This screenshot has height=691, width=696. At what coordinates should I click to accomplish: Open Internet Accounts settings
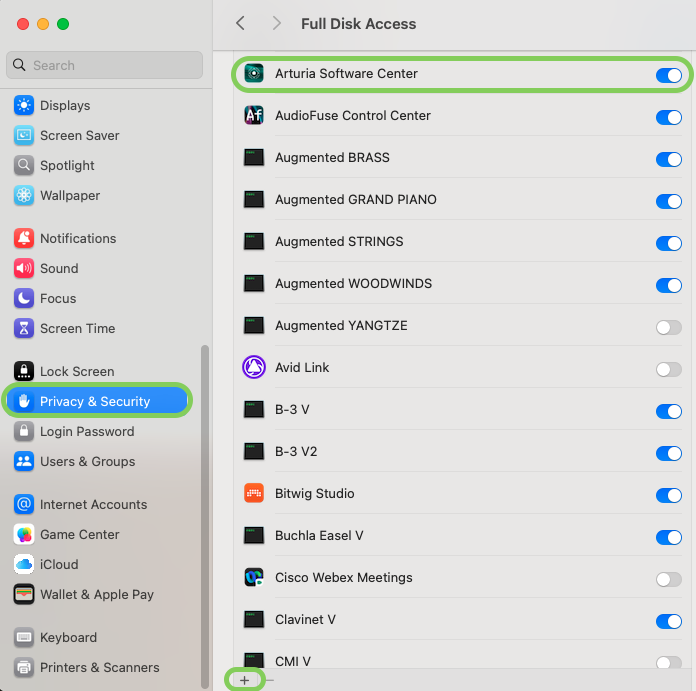point(93,504)
